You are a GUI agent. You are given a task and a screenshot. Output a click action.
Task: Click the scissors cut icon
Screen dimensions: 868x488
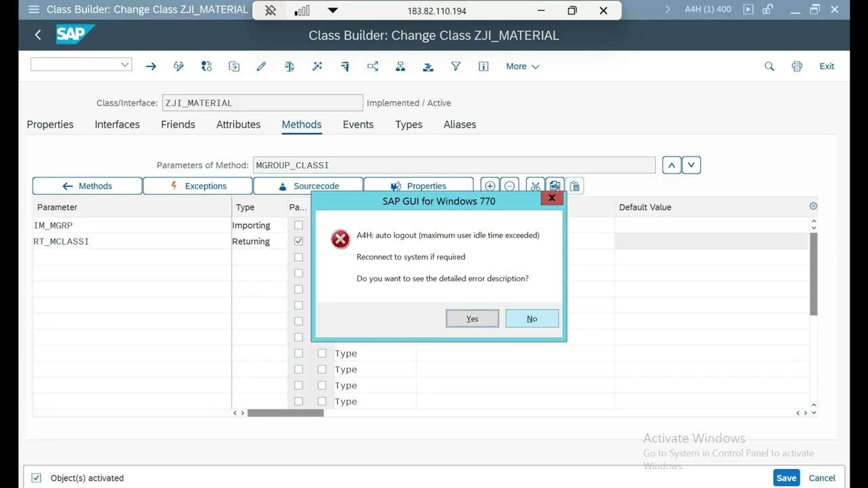pyautogui.click(x=535, y=186)
